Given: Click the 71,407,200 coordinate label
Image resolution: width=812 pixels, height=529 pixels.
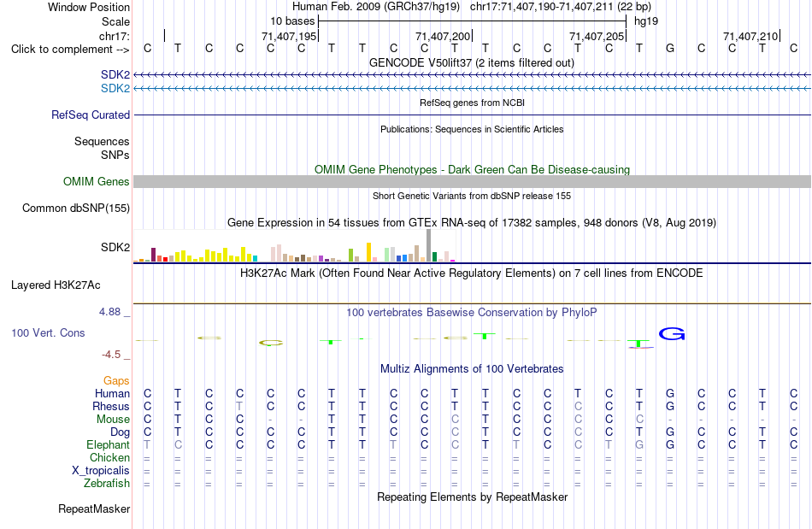Looking at the screenshot, I should [443, 36].
